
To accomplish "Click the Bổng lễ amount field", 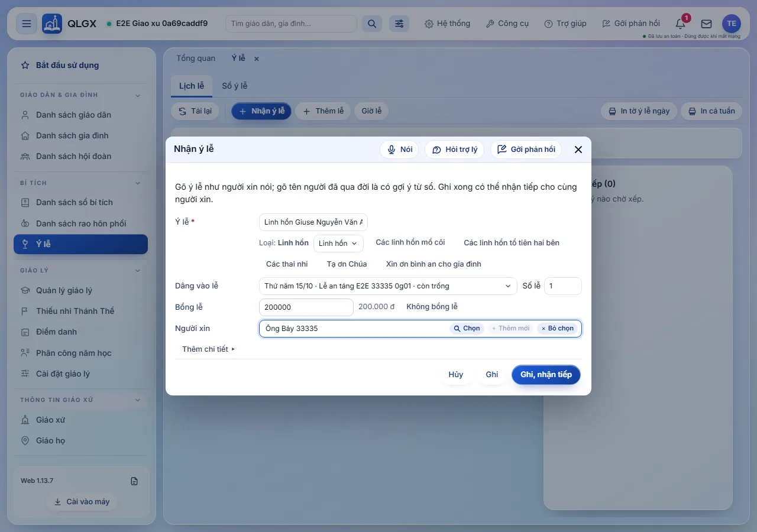I will 306,307.
